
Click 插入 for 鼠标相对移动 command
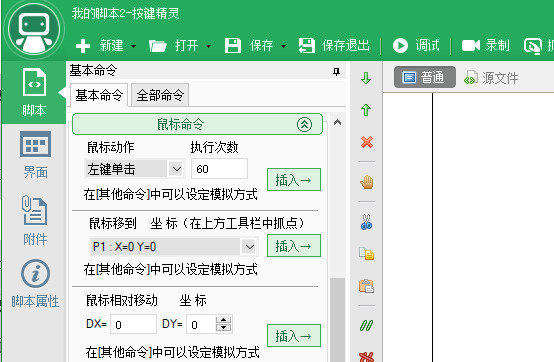(294, 336)
